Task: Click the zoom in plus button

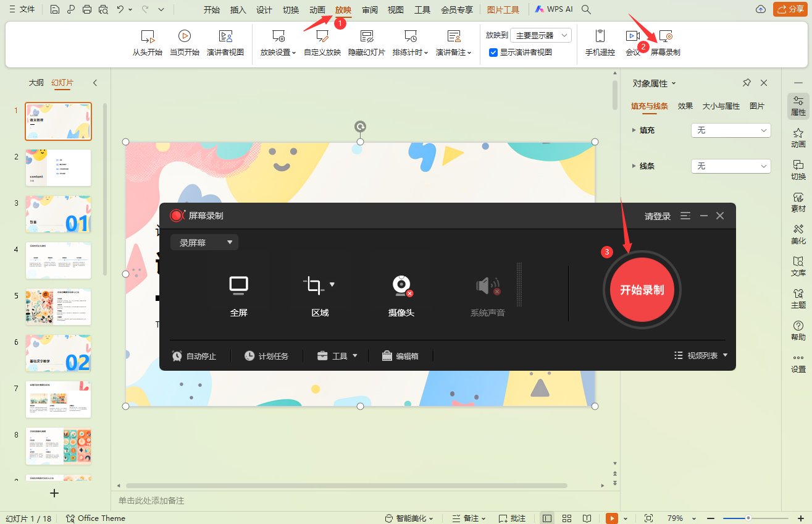Action: [801, 518]
